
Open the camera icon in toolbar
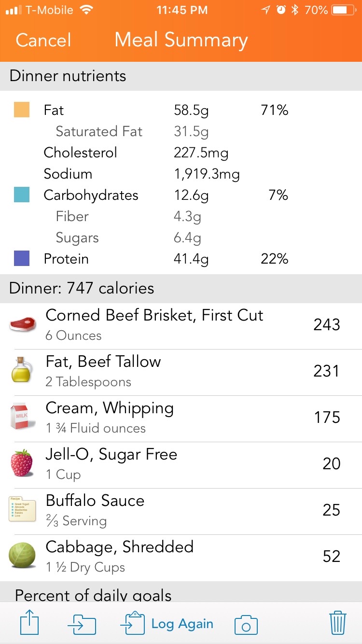(x=246, y=625)
